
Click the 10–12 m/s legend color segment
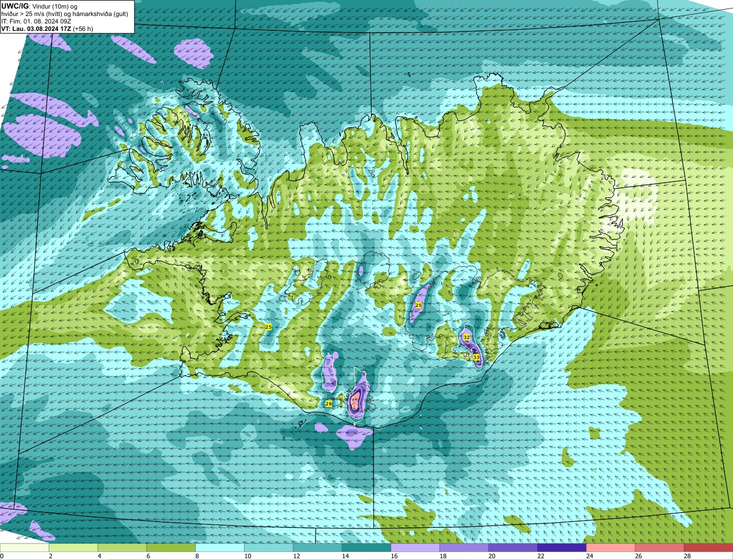269,547
